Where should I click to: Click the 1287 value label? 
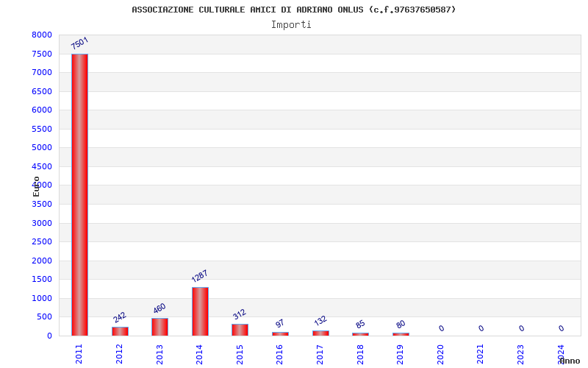pyautogui.click(x=199, y=276)
